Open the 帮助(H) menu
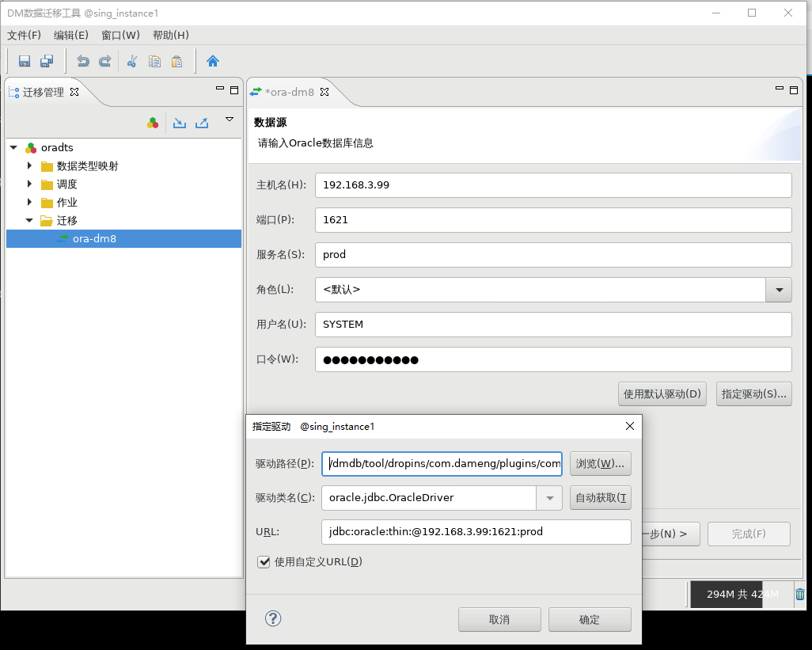This screenshot has width=812, height=650. (170, 35)
